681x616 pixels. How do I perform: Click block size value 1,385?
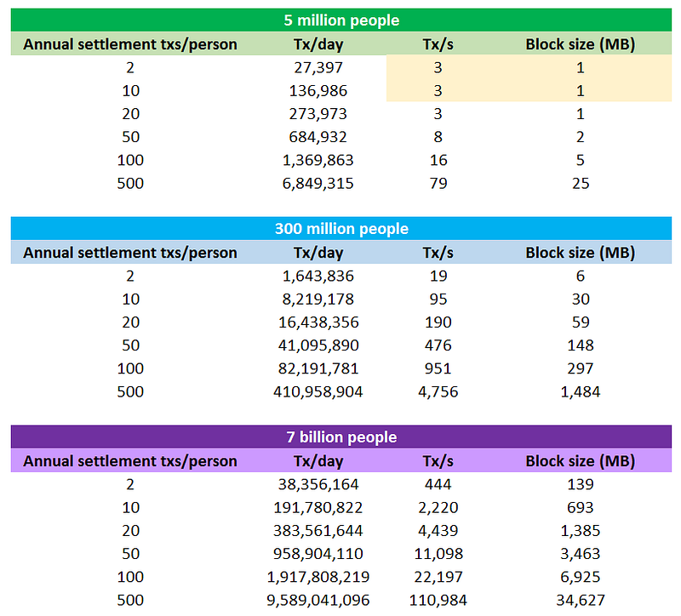click(581, 530)
